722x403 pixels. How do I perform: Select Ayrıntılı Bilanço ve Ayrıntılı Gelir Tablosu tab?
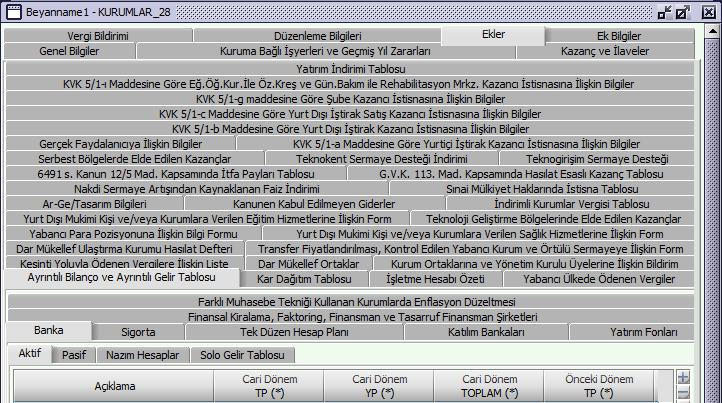pos(122,278)
